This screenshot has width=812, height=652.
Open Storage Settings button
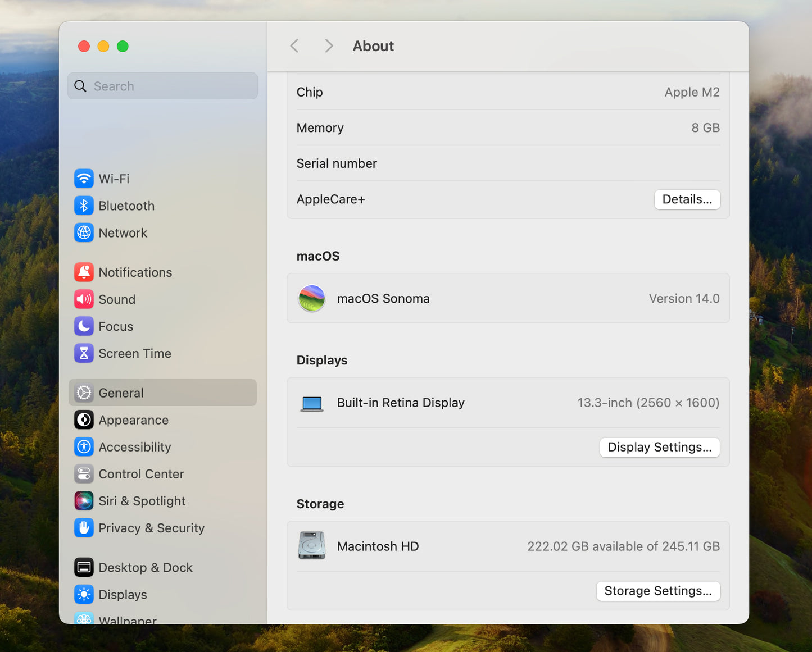(658, 591)
